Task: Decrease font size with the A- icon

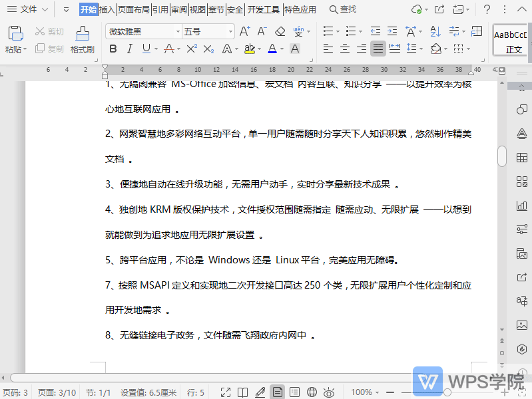Action: (262, 31)
